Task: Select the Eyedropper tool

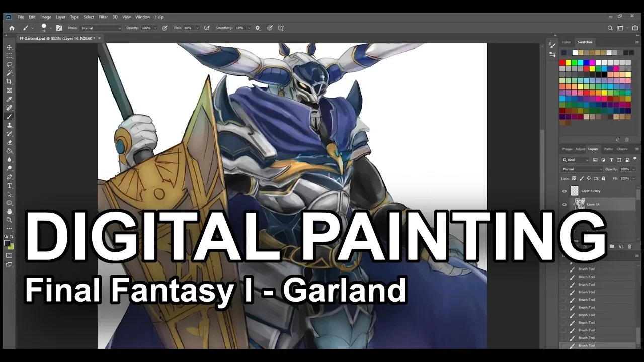Action: tap(9, 99)
